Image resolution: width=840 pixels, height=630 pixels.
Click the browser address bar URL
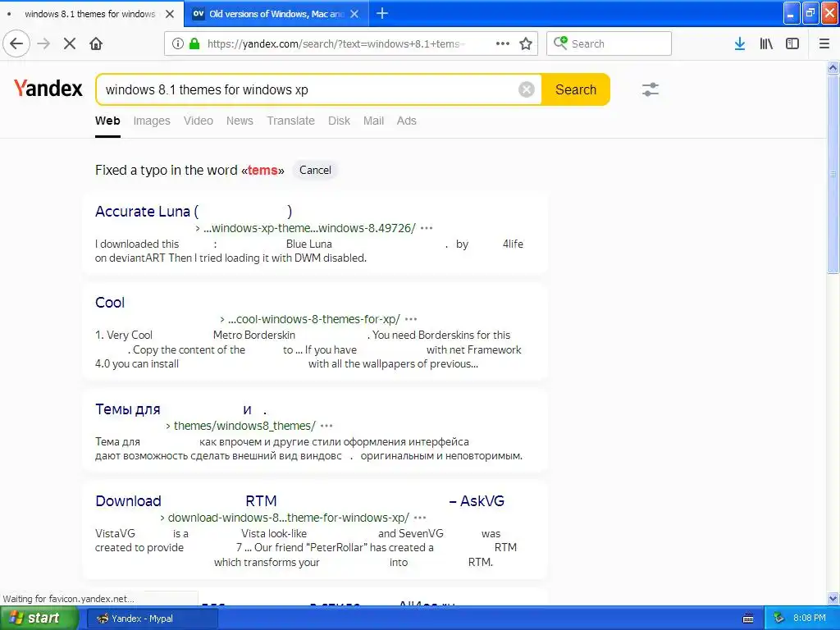[336, 44]
